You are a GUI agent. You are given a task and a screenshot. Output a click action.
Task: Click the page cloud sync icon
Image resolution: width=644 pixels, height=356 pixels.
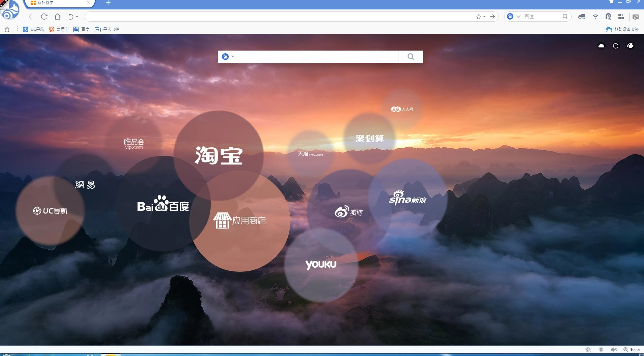click(x=601, y=46)
